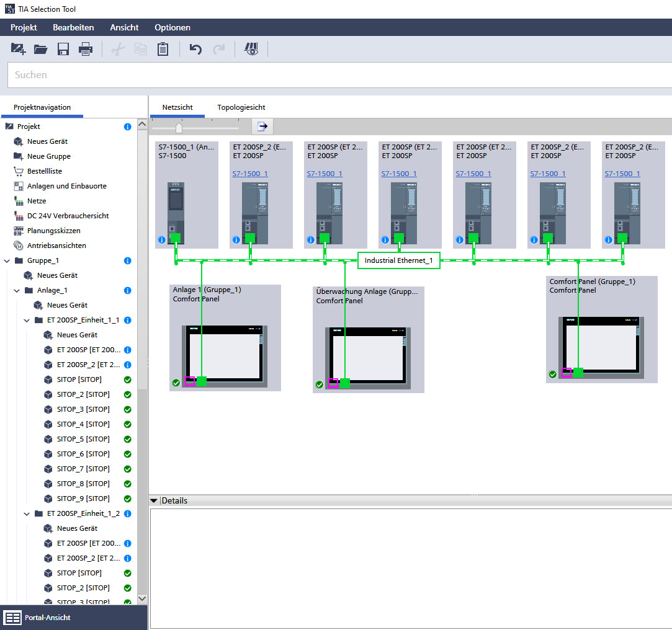
Task: Open the Optionen menu
Action: click(172, 27)
